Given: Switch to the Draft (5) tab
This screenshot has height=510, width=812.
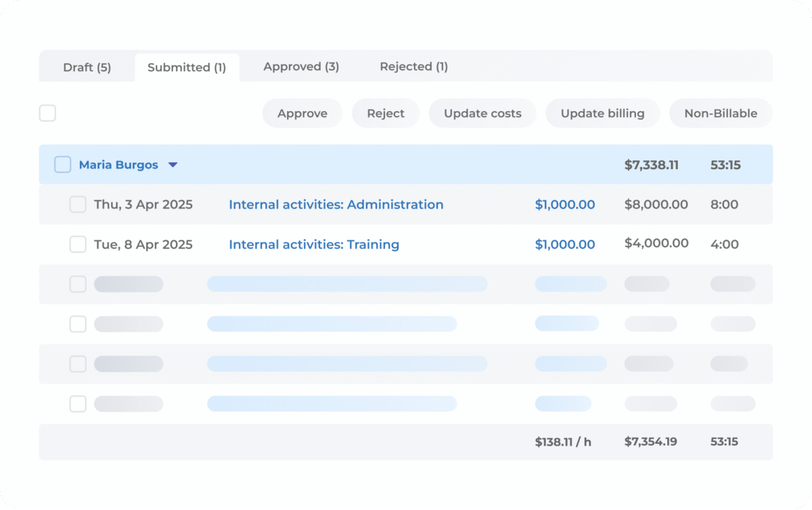Looking at the screenshot, I should (x=87, y=67).
